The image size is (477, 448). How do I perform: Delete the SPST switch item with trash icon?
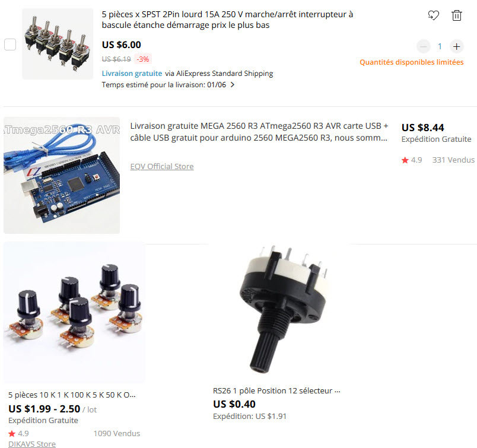click(456, 15)
